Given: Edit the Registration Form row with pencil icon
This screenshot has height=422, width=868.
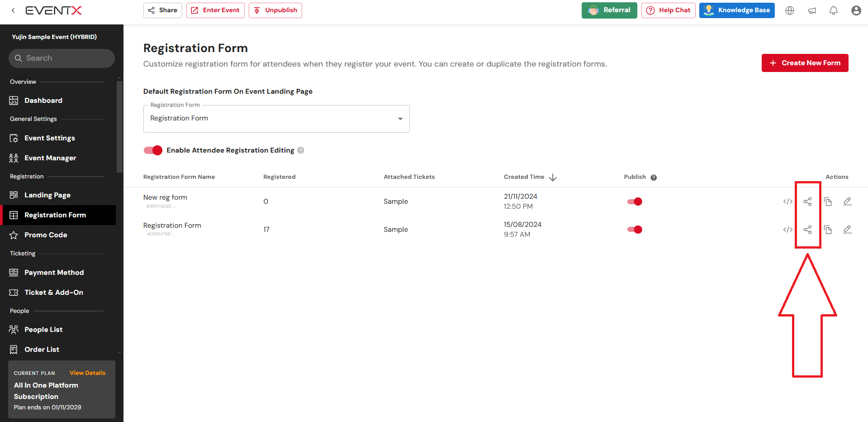Looking at the screenshot, I should coord(848,230).
